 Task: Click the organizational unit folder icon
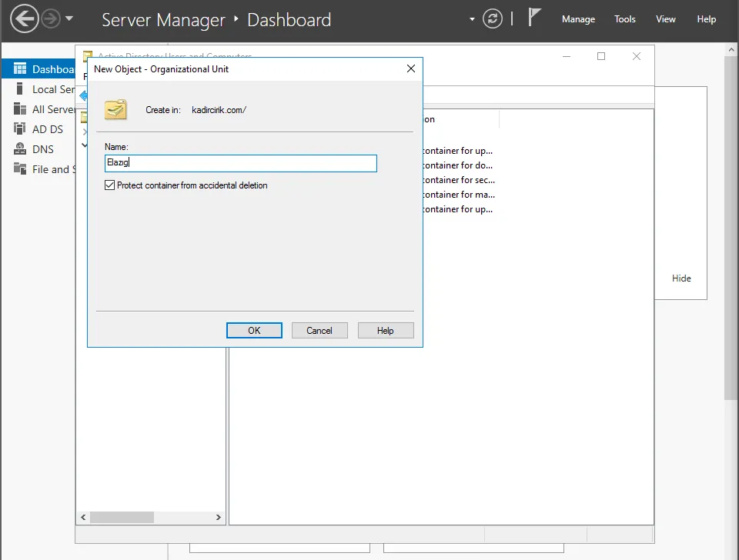[115, 109]
